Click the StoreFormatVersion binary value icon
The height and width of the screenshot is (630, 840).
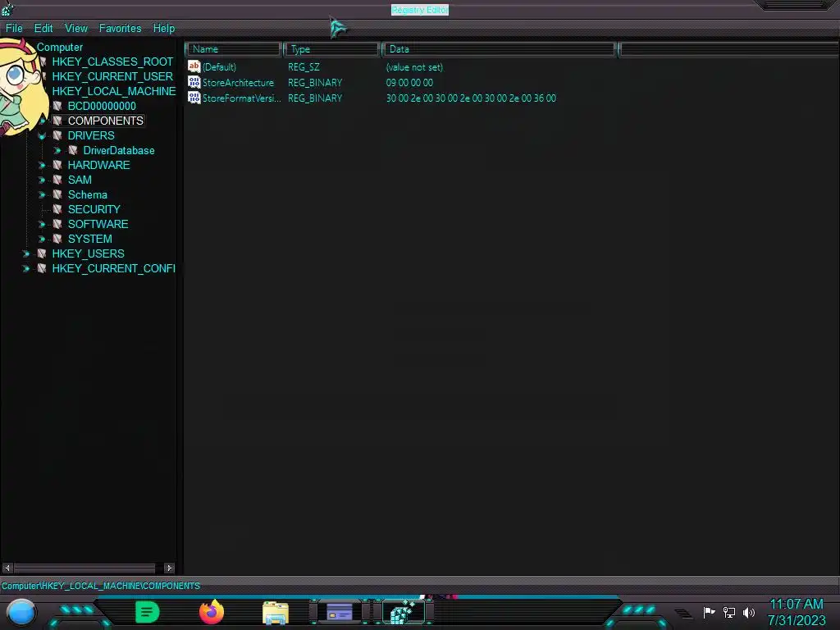pos(194,98)
